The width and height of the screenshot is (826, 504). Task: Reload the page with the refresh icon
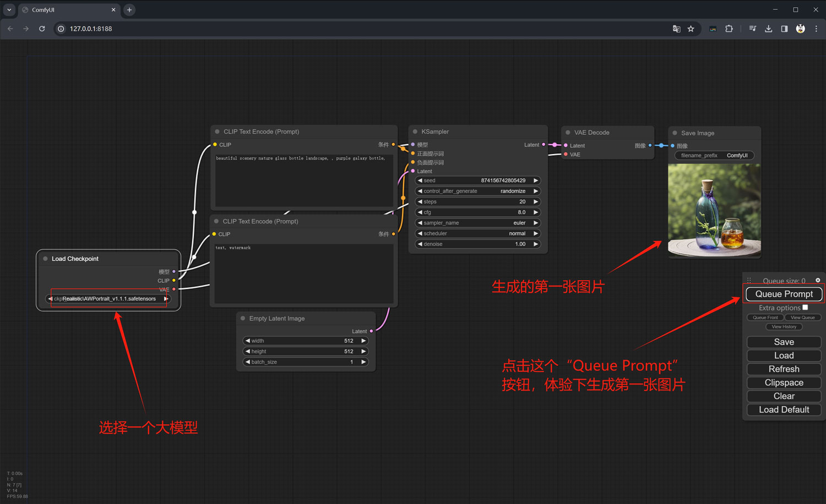42,29
